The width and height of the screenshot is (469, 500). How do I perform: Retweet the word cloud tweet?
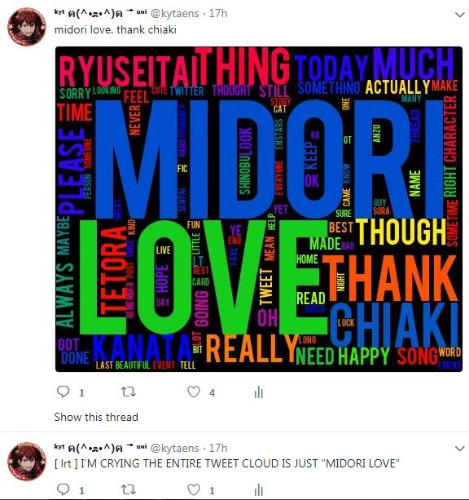point(128,392)
